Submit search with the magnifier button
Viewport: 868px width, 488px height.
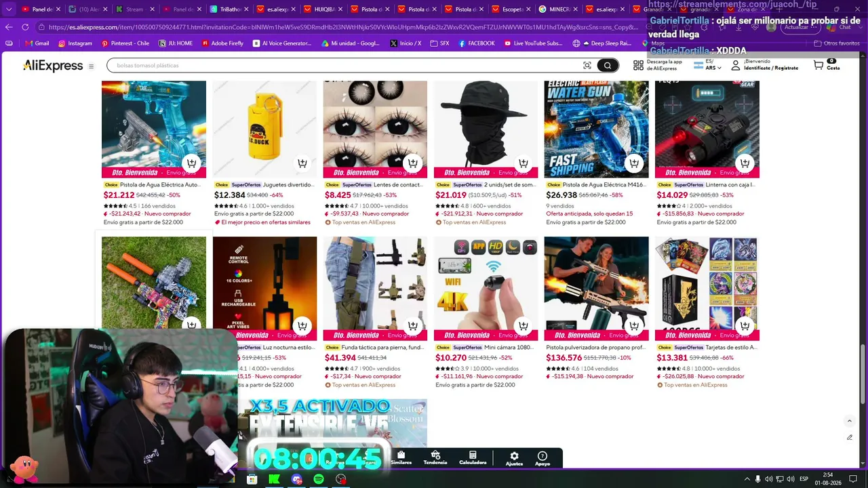point(608,66)
